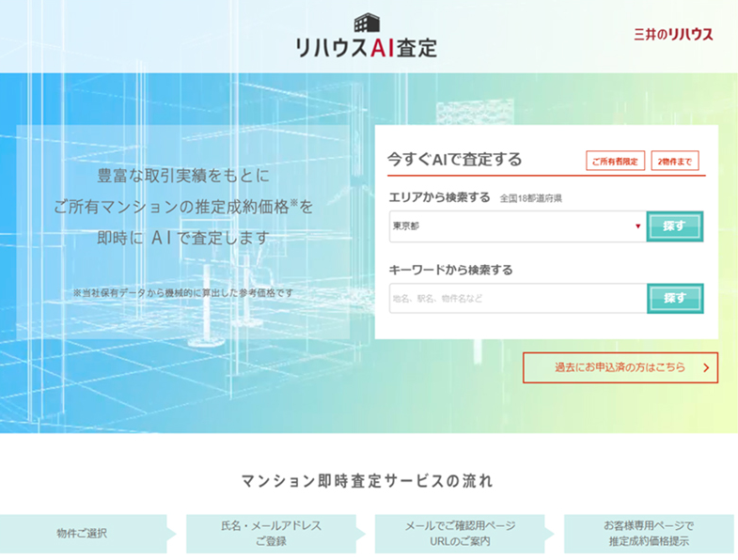Click the building icon above the site title
This screenshot has width=738, height=560.
click(369, 23)
